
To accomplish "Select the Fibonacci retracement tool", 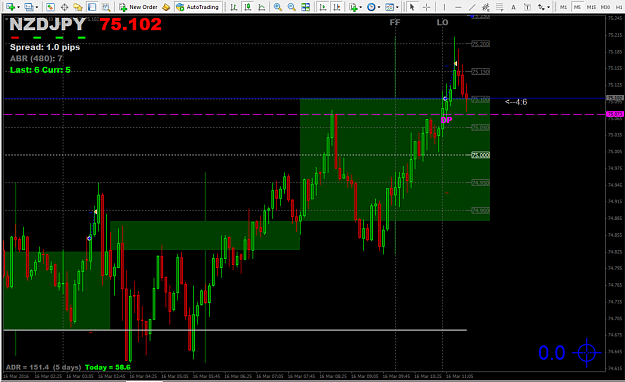I will (x=499, y=7).
